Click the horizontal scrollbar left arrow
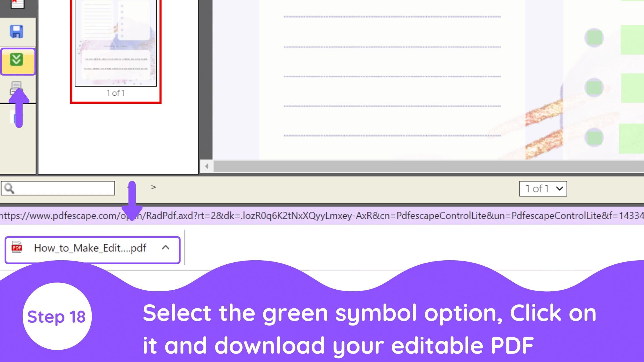The width and height of the screenshot is (644, 362). point(206,166)
